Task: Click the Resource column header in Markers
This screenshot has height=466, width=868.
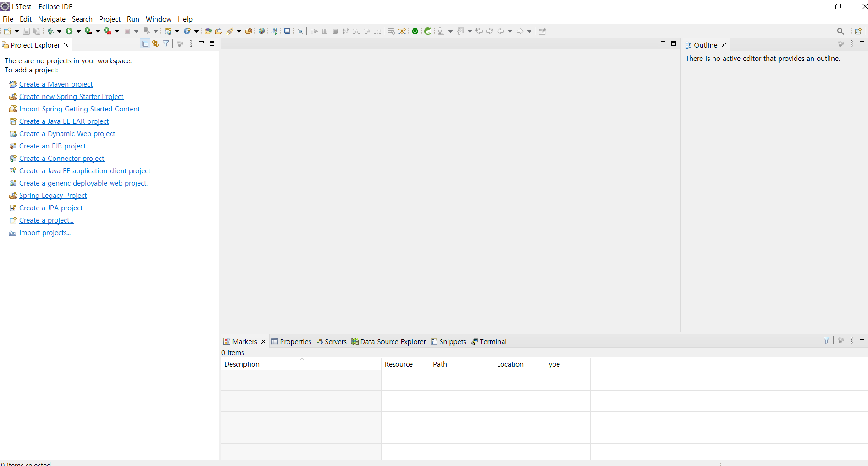Action: click(406, 364)
